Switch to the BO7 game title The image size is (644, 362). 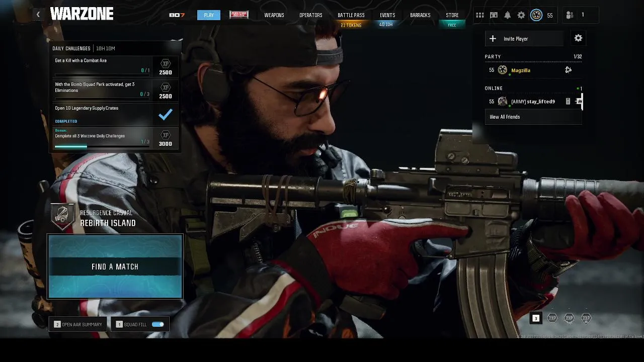click(177, 15)
